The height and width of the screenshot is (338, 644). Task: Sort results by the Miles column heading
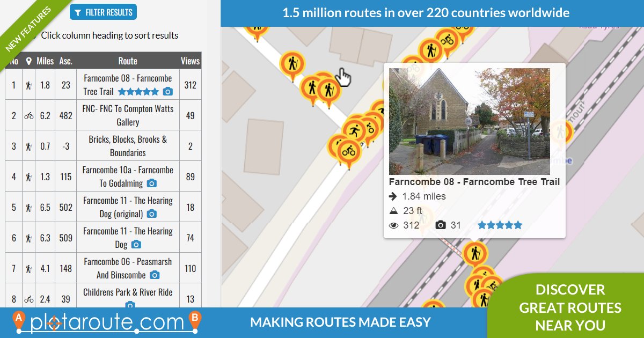pyautogui.click(x=45, y=61)
